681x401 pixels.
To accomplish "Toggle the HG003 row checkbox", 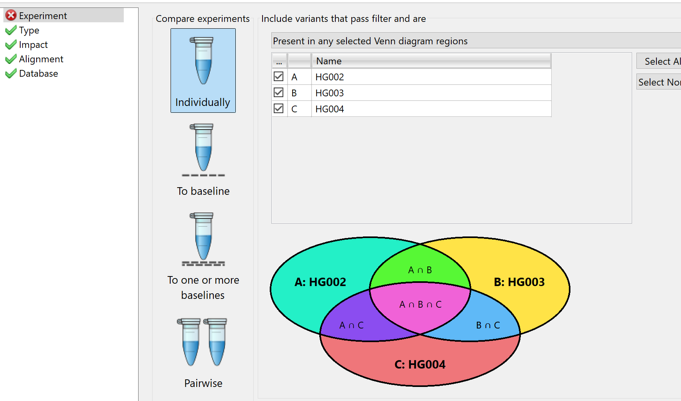I will [278, 93].
